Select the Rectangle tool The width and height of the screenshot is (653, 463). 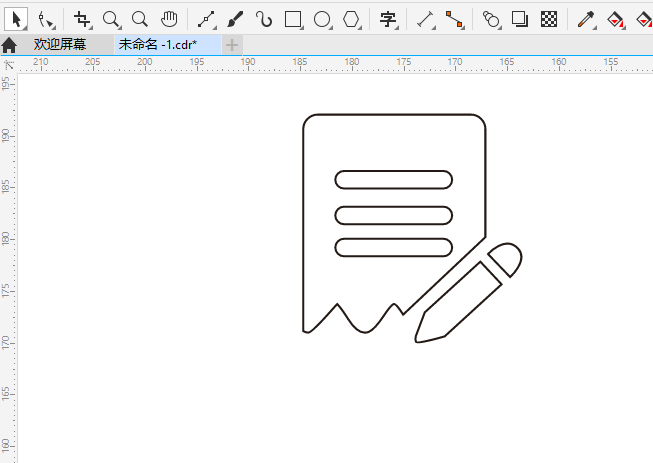coord(293,20)
